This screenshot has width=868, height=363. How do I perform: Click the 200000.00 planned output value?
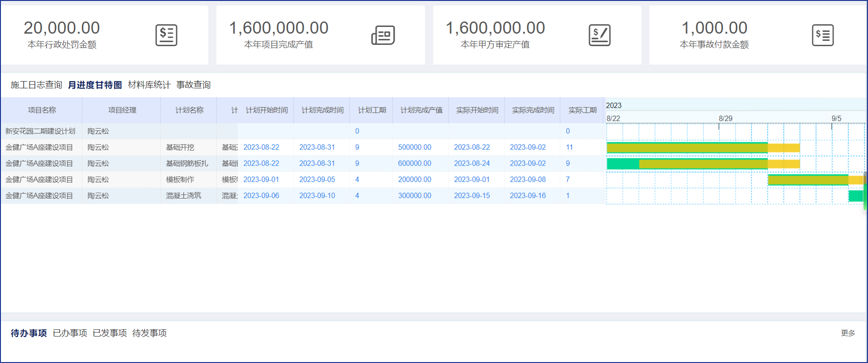[x=415, y=179]
